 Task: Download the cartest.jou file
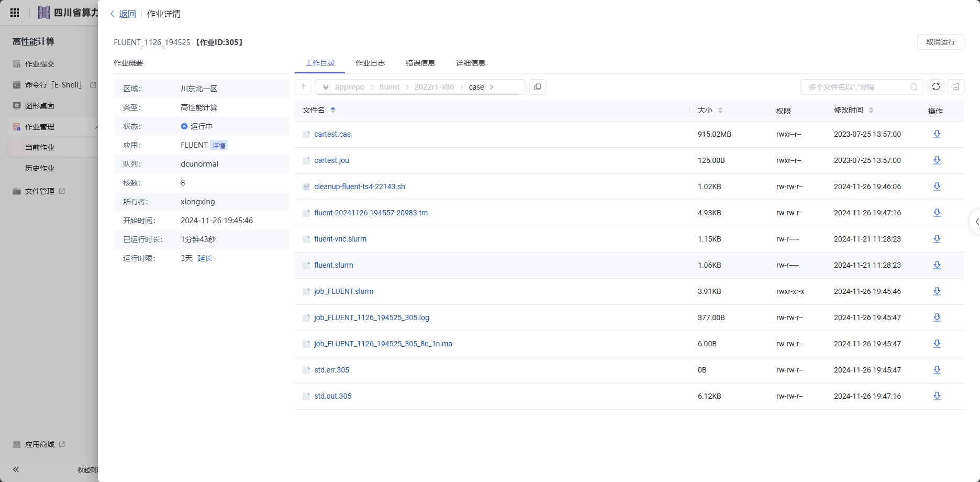937,160
